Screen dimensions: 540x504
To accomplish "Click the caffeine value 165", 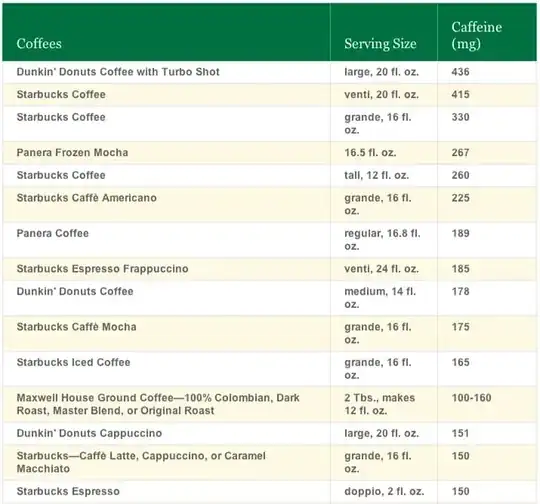I will 460,362.
